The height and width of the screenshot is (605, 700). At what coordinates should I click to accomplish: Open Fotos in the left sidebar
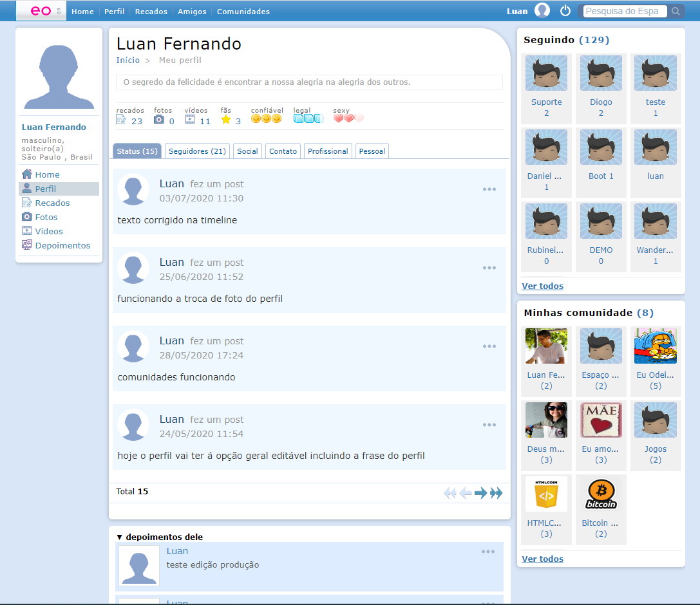click(46, 218)
